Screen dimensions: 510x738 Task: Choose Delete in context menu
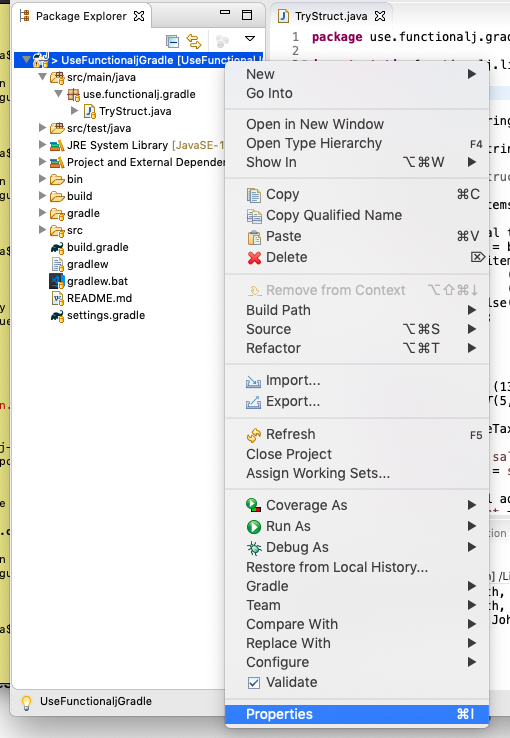point(357,257)
